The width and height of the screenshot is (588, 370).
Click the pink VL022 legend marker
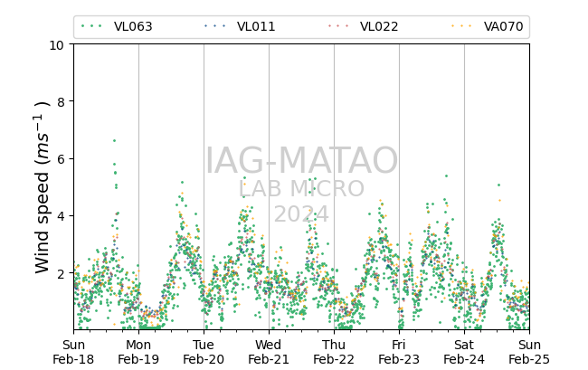tap(338, 26)
